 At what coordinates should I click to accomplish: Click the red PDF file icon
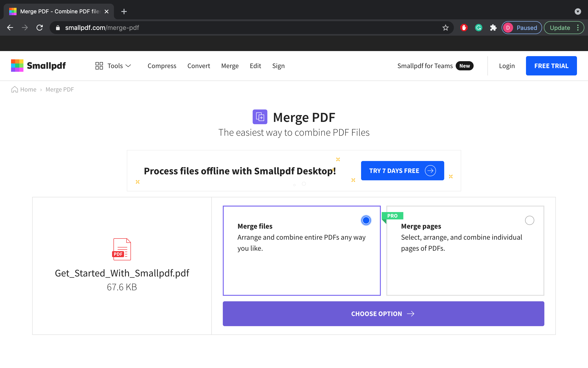tap(122, 249)
